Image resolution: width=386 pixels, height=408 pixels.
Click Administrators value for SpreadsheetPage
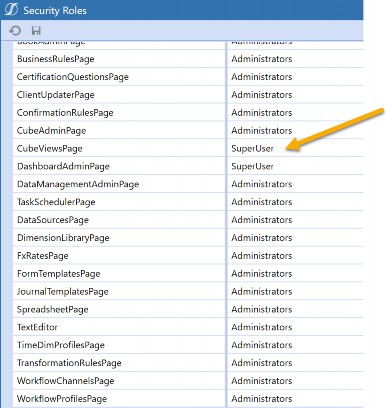click(x=262, y=310)
